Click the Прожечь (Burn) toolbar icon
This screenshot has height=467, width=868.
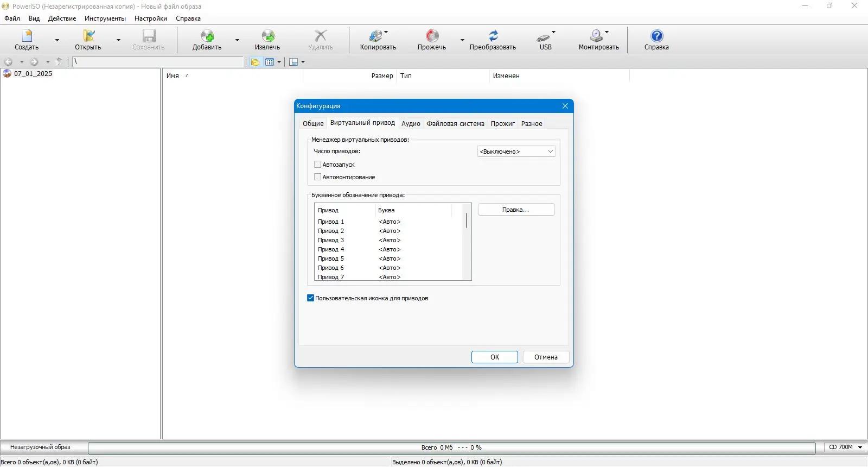(x=432, y=36)
